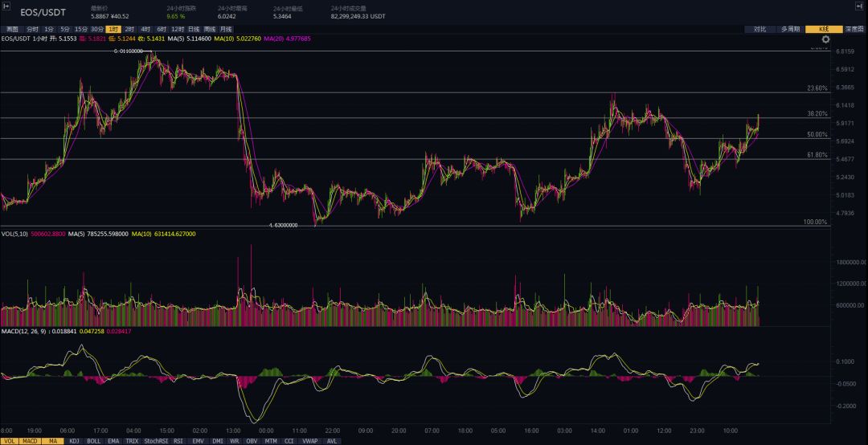Toggle the MACD indicator off

coord(30,441)
